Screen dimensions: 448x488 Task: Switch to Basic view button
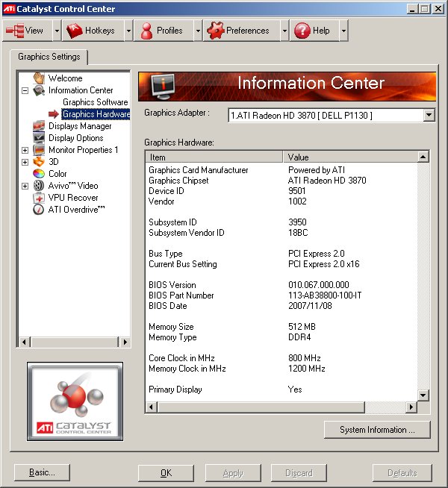[42, 472]
